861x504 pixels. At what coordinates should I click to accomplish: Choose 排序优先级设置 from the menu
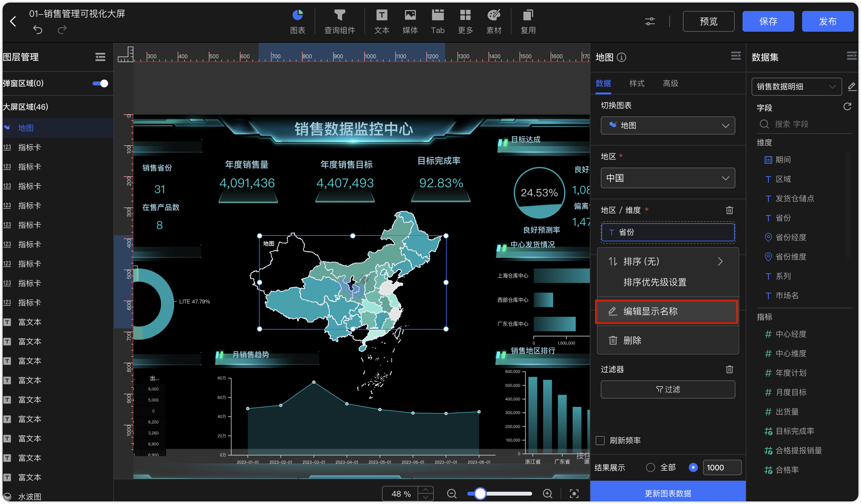668,282
